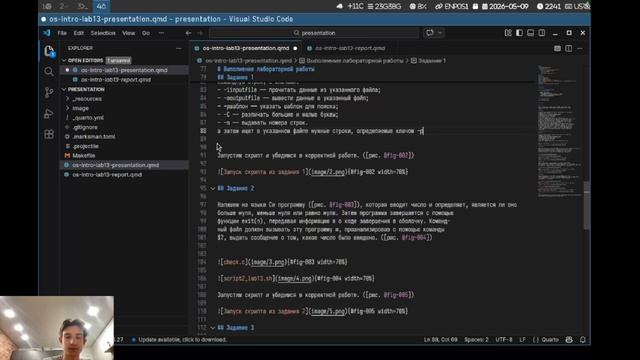Follow the image/4.png link

[294, 278]
